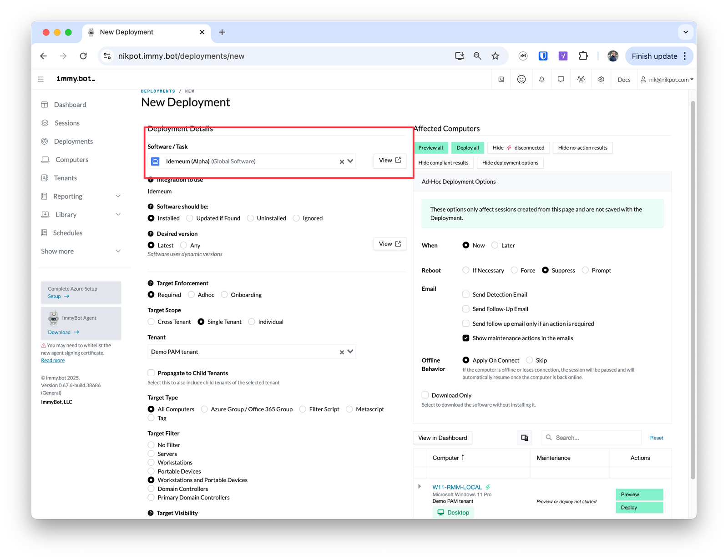Click the page vertical scrollbar

tap(693, 289)
